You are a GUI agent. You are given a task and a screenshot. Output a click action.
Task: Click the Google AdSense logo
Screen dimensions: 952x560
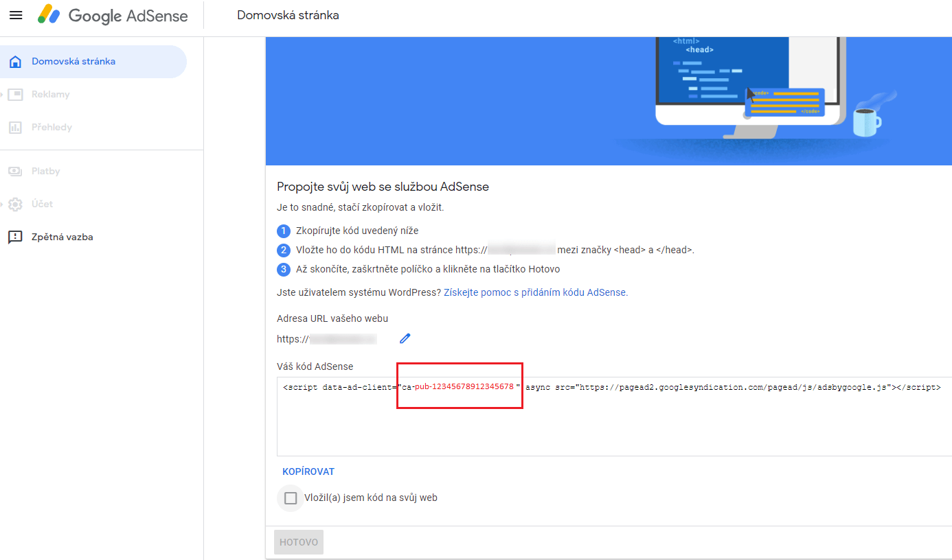click(113, 15)
